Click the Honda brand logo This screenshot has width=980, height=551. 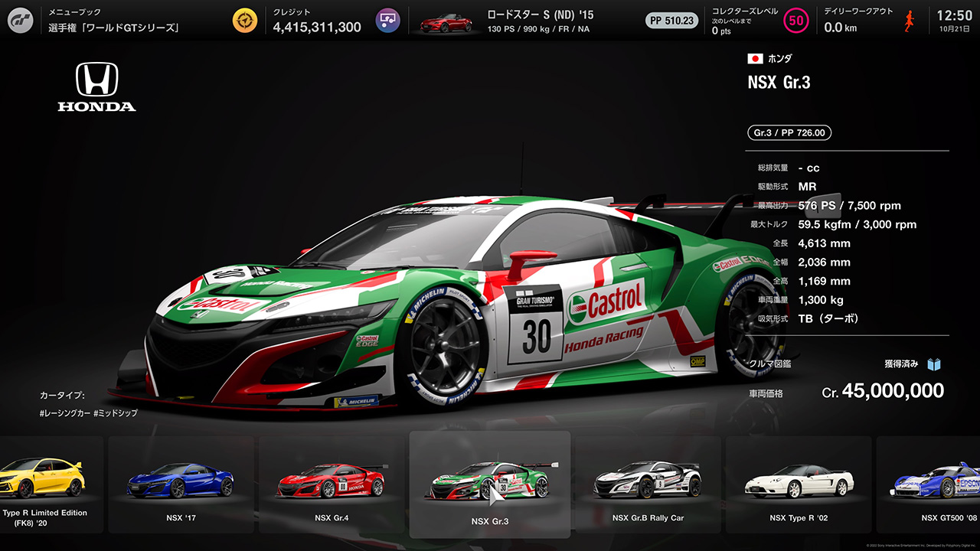click(96, 87)
